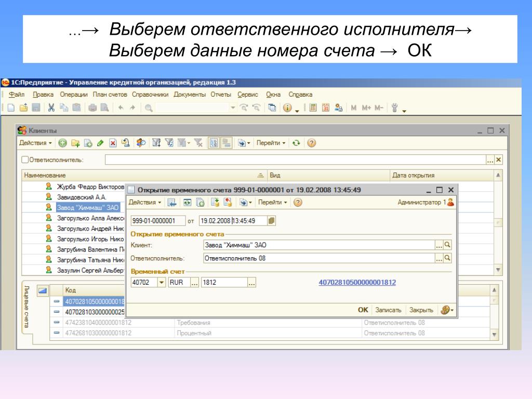
Task: Enable the Ответисполнитель filter checkbox
Action: click(x=25, y=160)
